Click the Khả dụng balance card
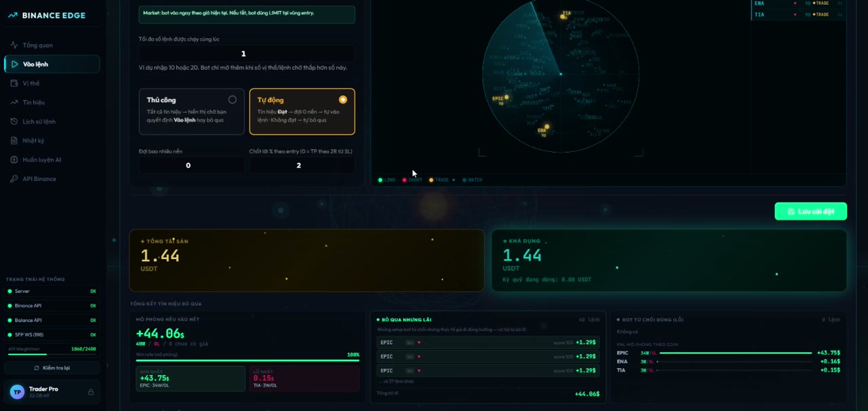Screen dimensions: 868x411 669,260
